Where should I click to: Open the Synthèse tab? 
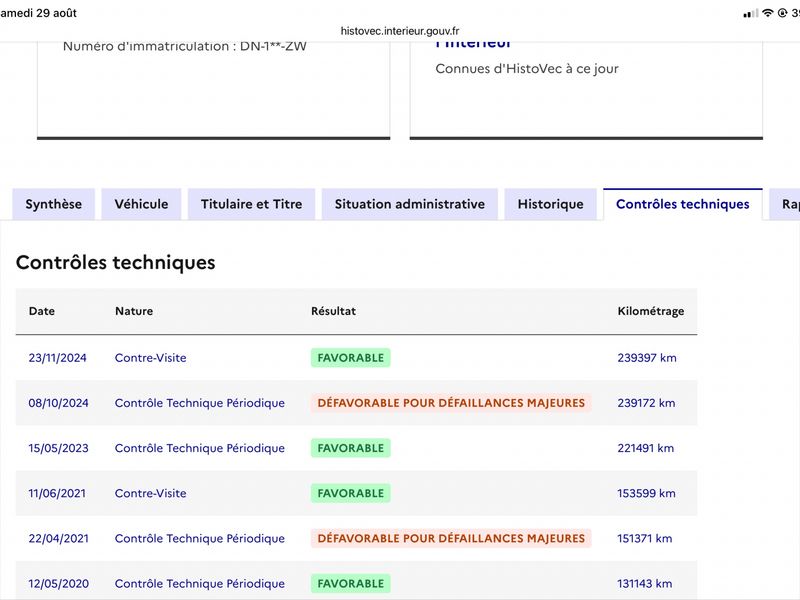point(54,204)
